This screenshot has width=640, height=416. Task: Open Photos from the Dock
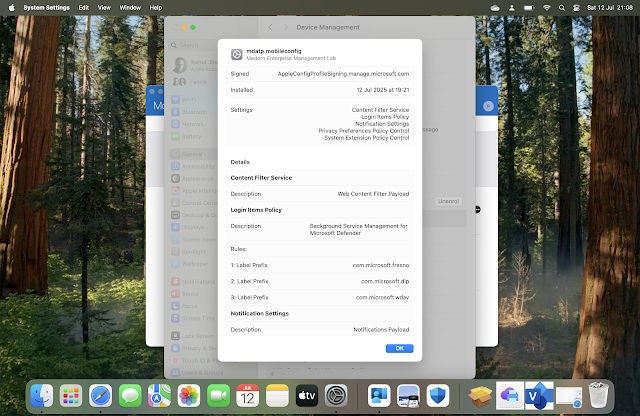pos(189,396)
